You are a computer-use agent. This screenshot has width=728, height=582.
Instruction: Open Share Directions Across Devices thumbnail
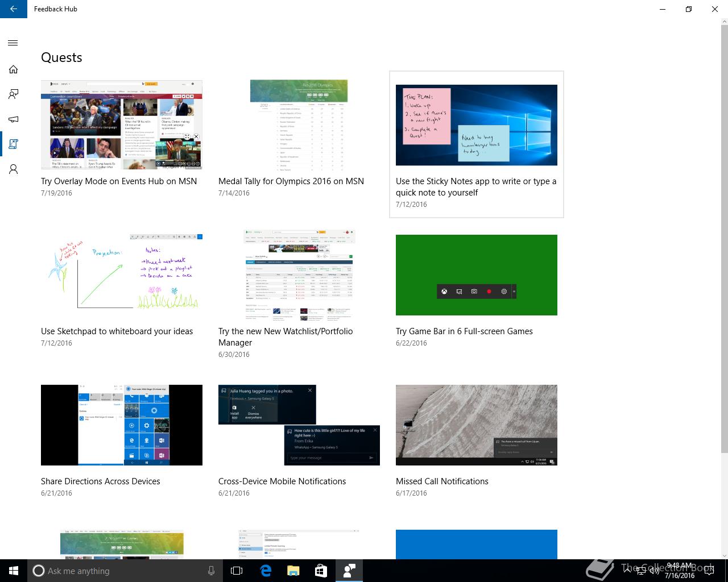[122, 425]
